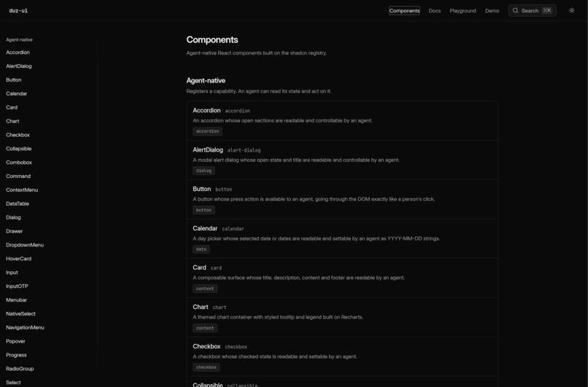588x387 pixels.
Task: Select Button in the sidebar
Action: tap(14, 79)
